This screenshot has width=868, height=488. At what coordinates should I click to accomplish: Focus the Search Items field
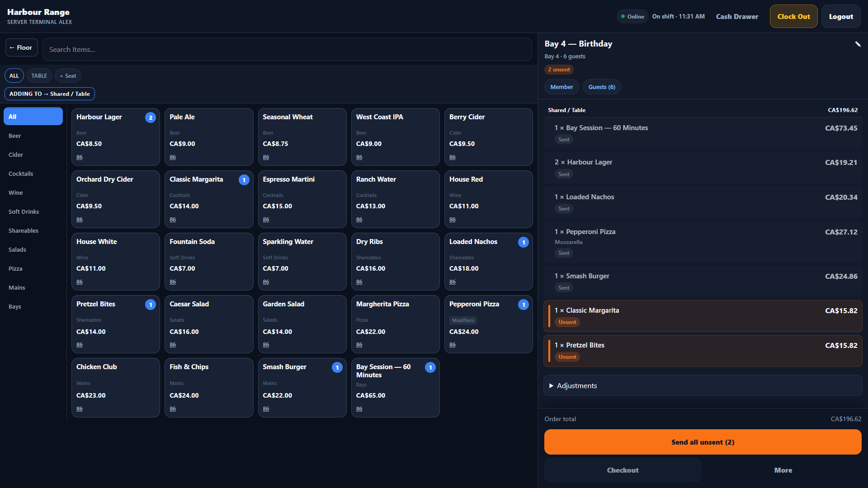[287, 49]
